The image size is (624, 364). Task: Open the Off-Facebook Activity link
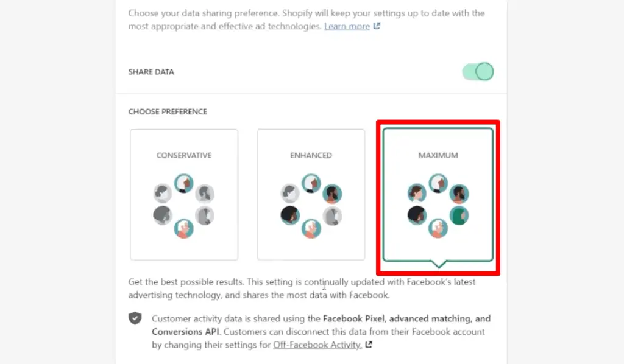(x=317, y=345)
